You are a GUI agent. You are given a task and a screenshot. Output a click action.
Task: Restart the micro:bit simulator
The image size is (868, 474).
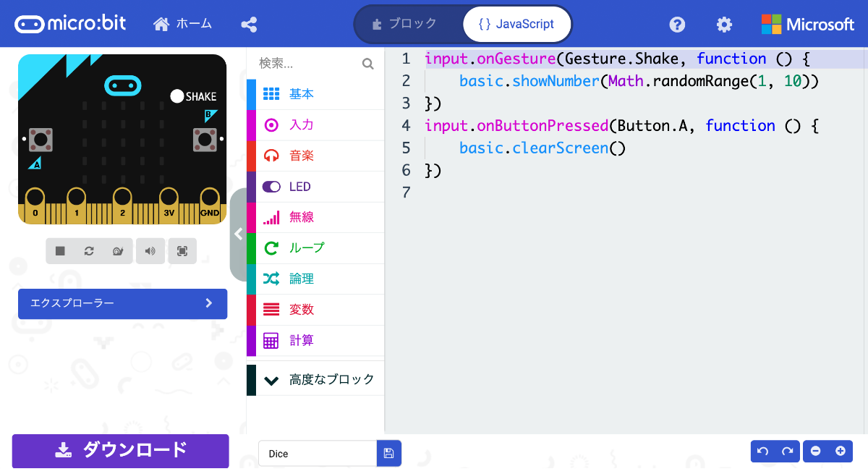click(x=89, y=250)
